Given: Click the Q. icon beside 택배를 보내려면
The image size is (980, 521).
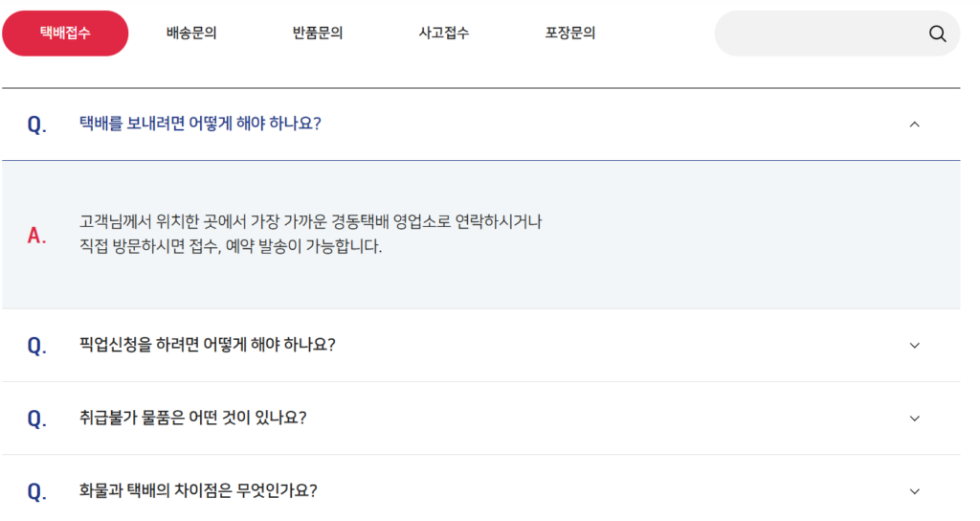Looking at the screenshot, I should point(37,125).
